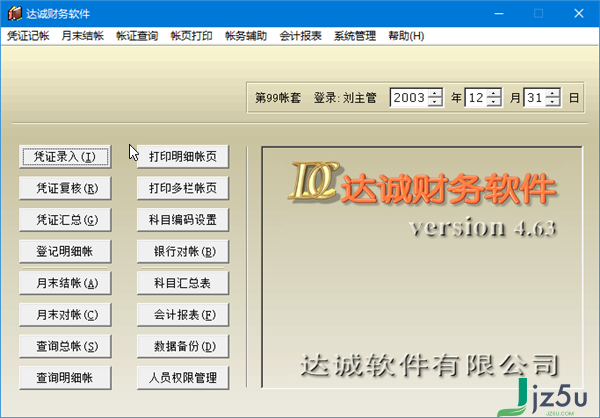Open 科目编码设置
600x418 pixels.
click(183, 220)
